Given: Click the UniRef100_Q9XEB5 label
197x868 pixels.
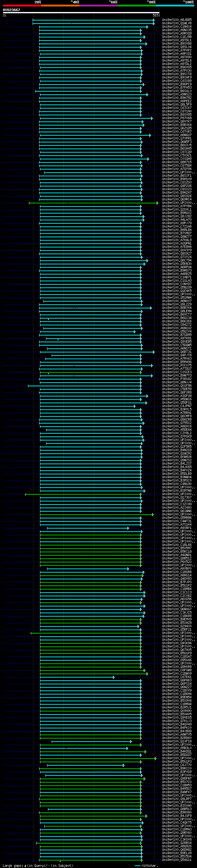Looking at the screenshot, I should coord(177,342).
